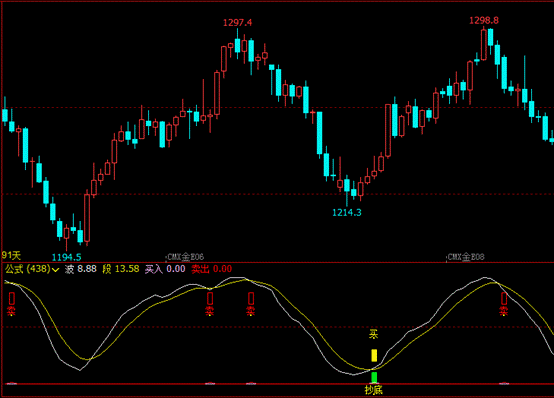
Task: Select the leftmost red 卖 sell marker
Action: (x=12, y=303)
